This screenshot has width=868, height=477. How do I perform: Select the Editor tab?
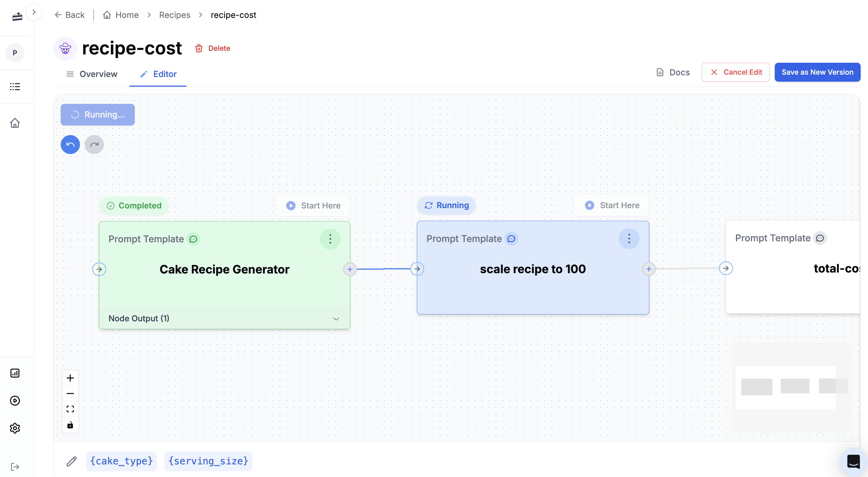pos(158,74)
